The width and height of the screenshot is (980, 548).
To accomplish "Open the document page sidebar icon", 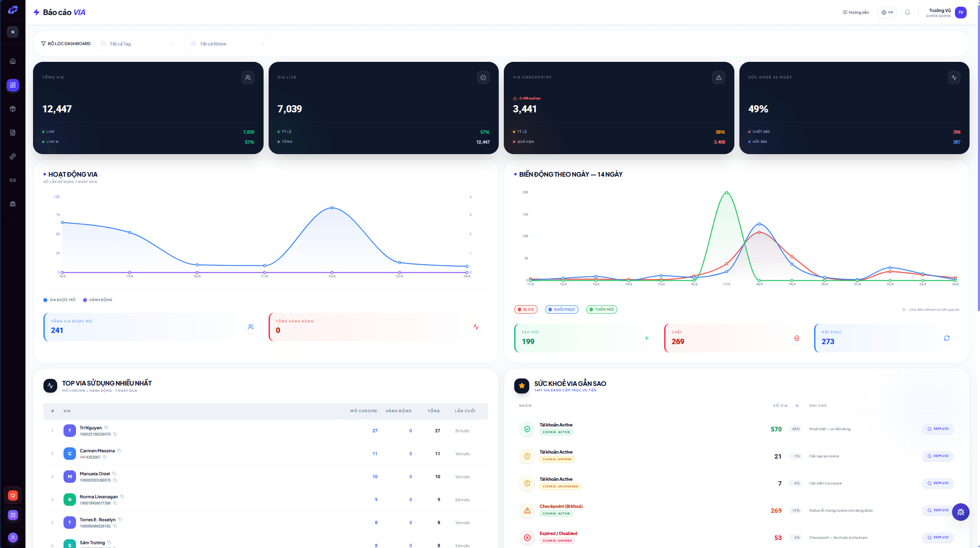I will click(x=13, y=133).
